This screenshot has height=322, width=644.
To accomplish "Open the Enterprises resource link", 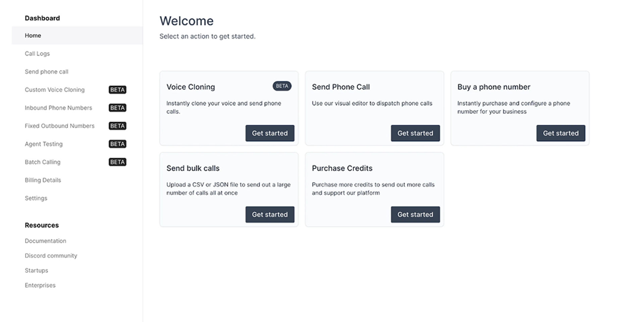I will pyautogui.click(x=40, y=285).
